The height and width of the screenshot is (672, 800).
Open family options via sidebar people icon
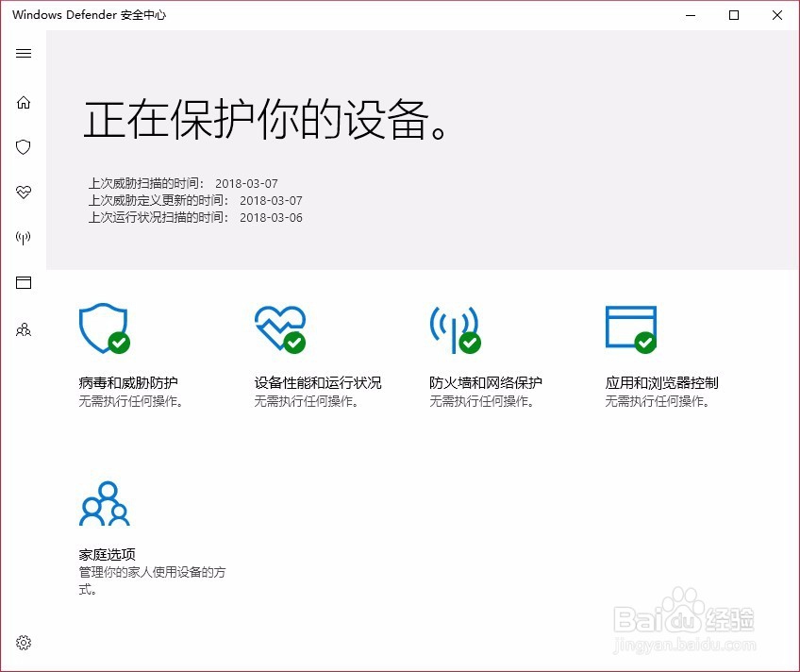point(24,329)
